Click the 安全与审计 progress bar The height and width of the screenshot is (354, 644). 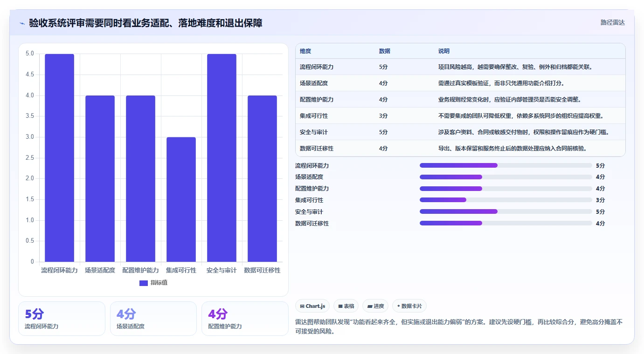click(x=506, y=211)
